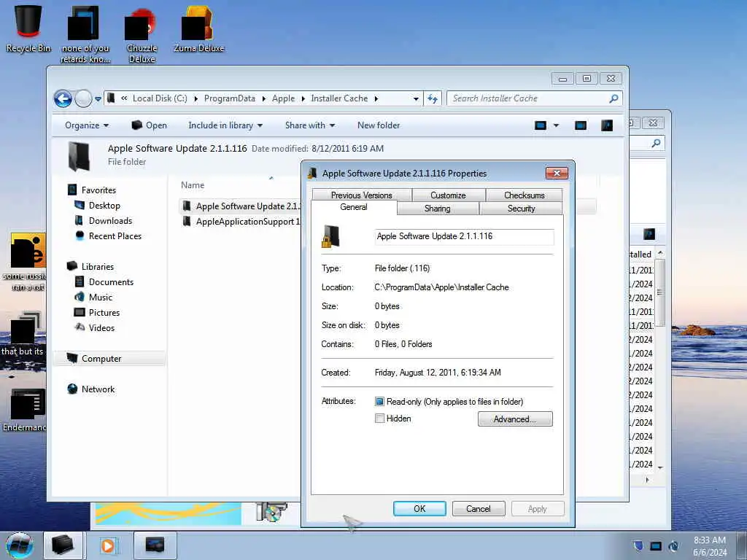This screenshot has width=747, height=560.
Task: Open the recent pages dropdown arrow
Action: coord(98,99)
